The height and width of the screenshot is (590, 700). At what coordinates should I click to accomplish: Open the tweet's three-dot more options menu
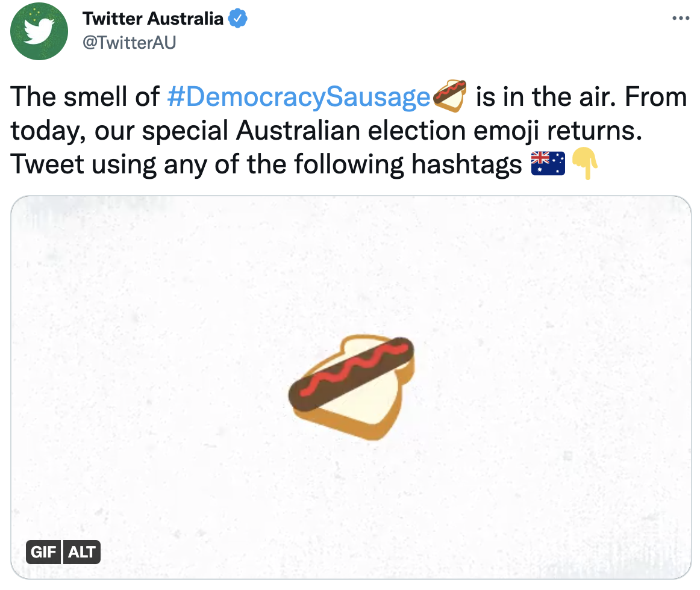click(680, 19)
